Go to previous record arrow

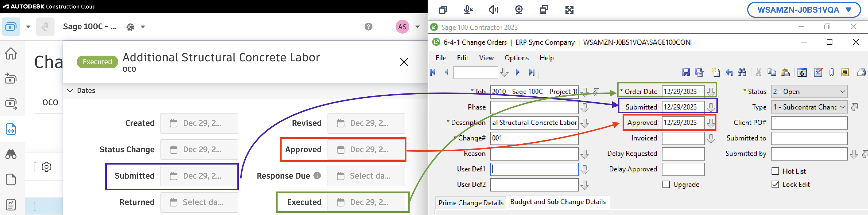click(447, 72)
